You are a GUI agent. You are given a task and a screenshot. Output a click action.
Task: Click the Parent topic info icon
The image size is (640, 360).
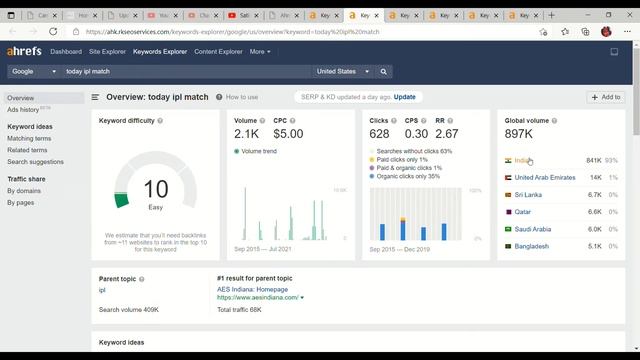142,279
